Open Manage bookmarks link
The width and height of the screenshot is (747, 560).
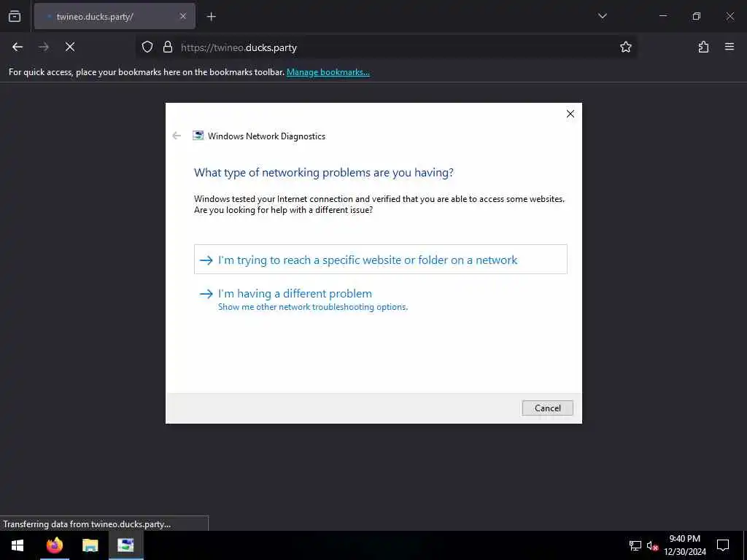pos(328,72)
